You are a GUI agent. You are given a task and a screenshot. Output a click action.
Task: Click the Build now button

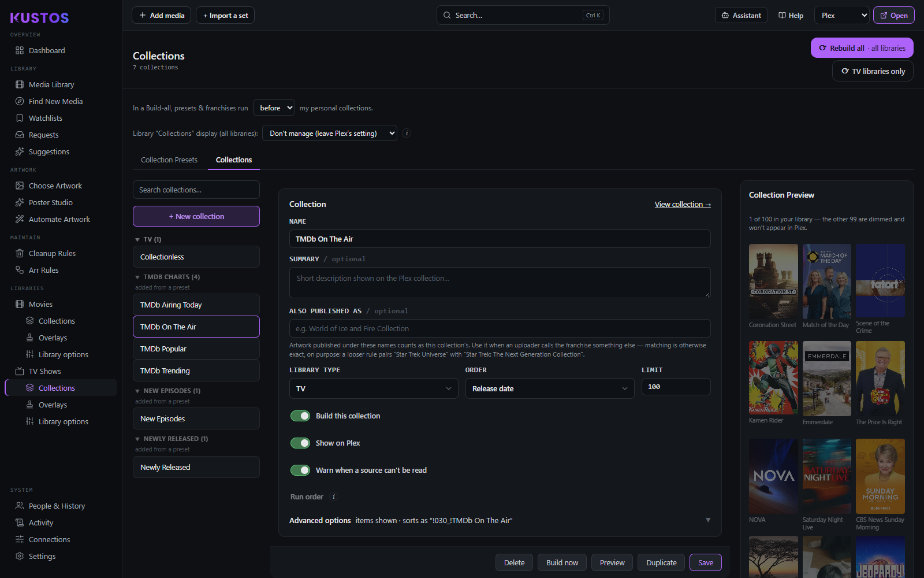(x=562, y=562)
